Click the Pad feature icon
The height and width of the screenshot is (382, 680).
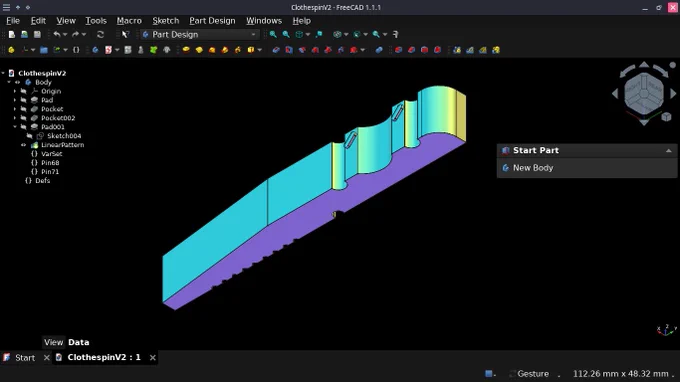[186, 50]
